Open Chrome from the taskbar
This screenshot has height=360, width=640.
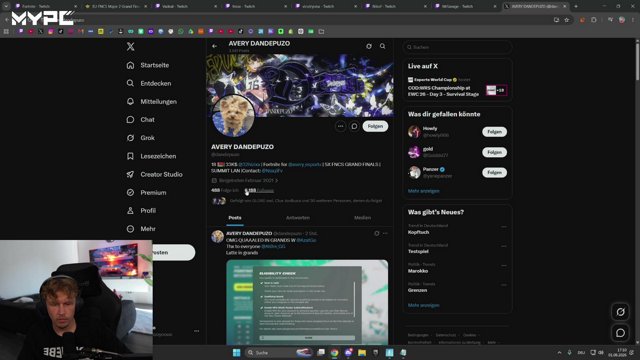click(335, 353)
